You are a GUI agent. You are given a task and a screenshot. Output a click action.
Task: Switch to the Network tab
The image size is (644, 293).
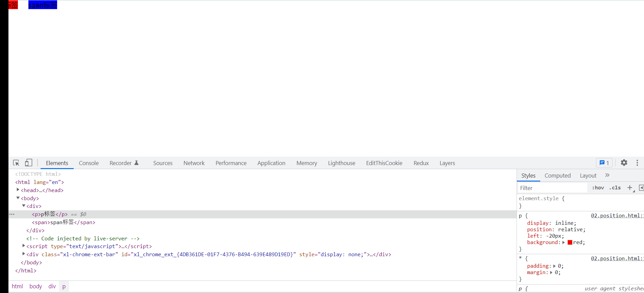point(194,163)
